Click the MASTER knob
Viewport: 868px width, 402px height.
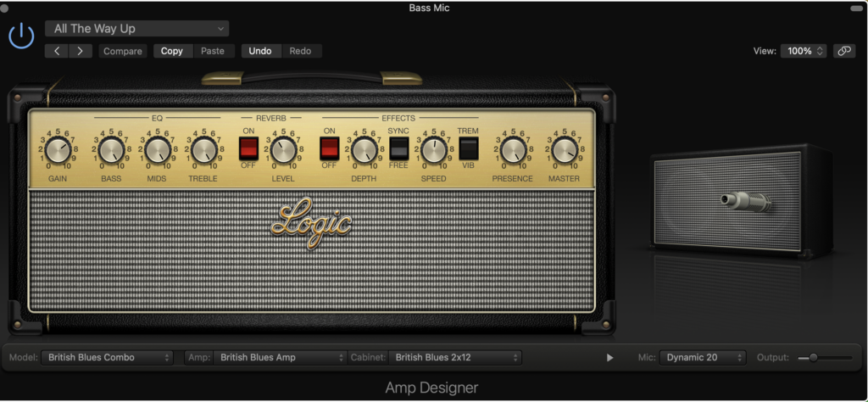click(x=565, y=150)
